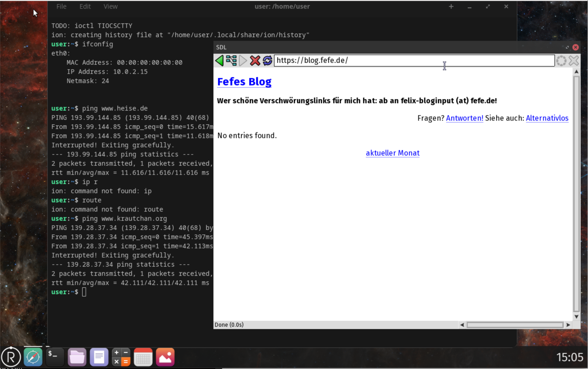
Task: Stop loading with the red X icon
Action: click(x=255, y=61)
